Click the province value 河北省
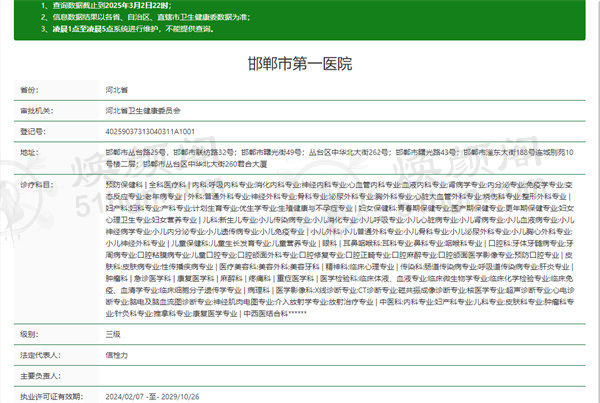The image size is (600, 403). point(117,90)
